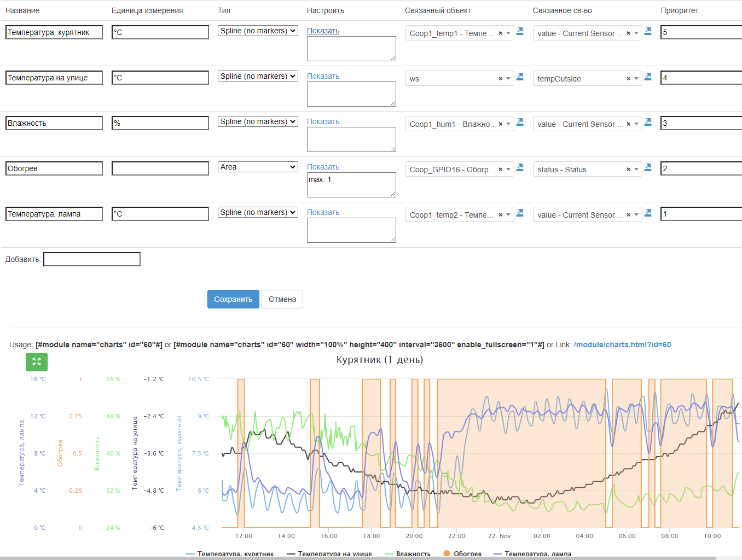Expand the chart to fullscreen with green button
This screenshot has width=742, height=560.
point(37,361)
